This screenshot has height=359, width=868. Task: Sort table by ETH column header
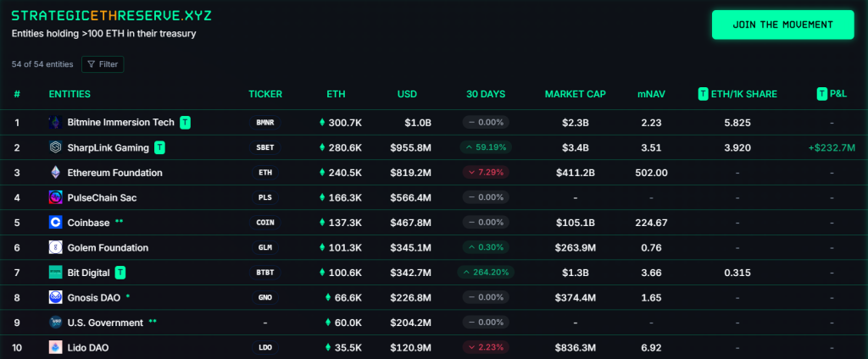tap(336, 94)
